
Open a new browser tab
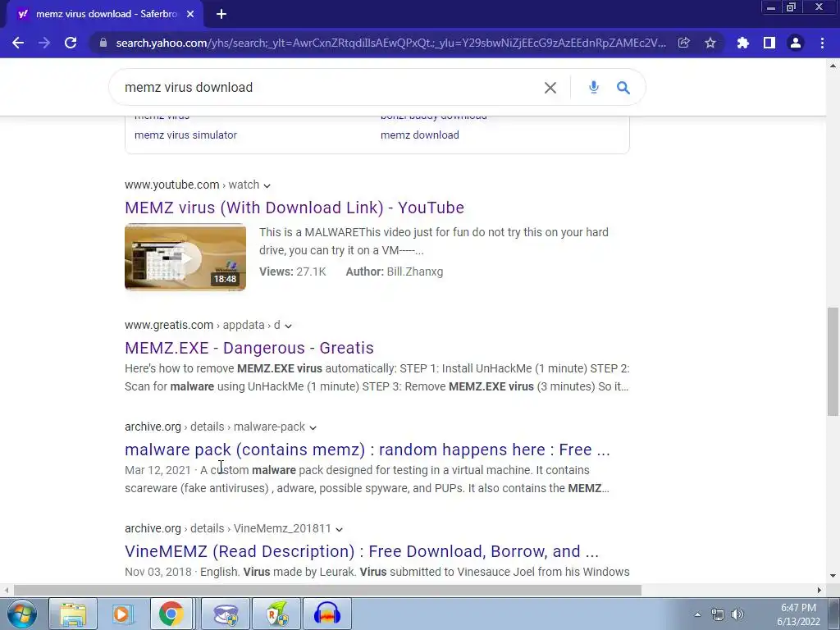[221, 14]
